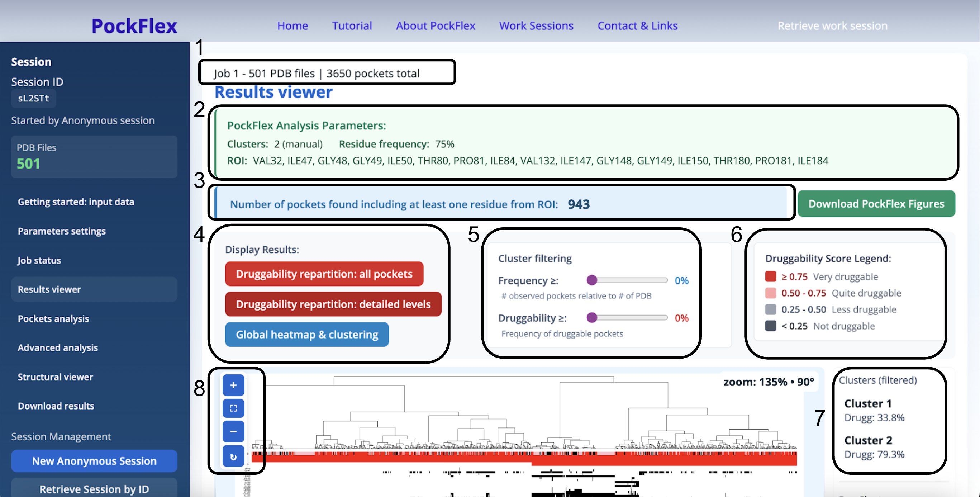The width and height of the screenshot is (980, 497).
Task: Click Drugg: 33.8% under Cluster 1
Action: coord(874,417)
